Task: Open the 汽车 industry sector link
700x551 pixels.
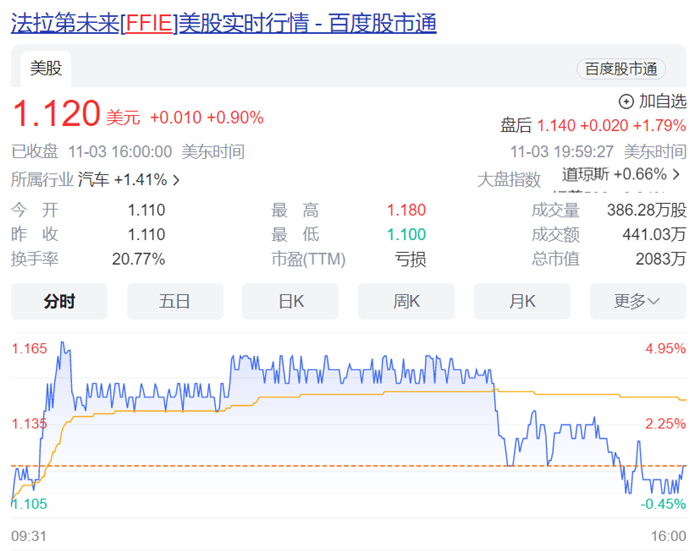Action: point(93,180)
